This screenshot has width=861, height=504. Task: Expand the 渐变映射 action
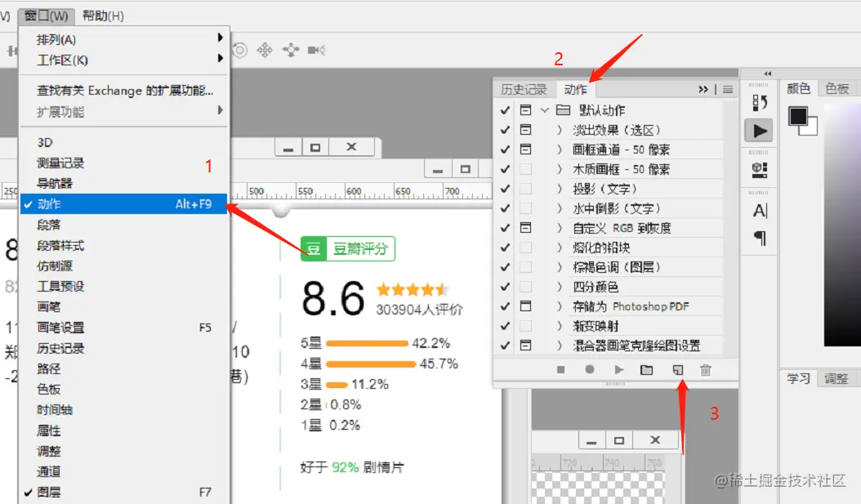[560, 326]
